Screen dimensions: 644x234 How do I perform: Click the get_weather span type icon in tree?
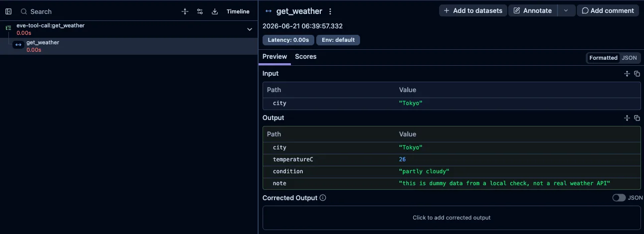pyautogui.click(x=18, y=45)
